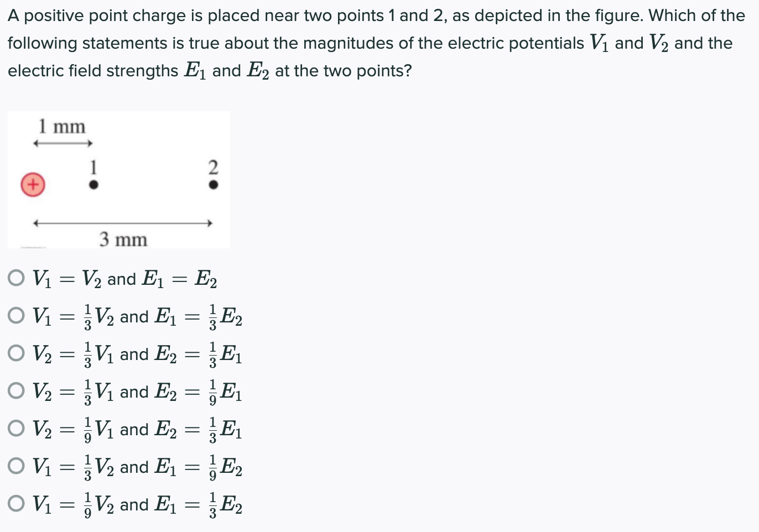Click the dot labeled point 2
Image resolution: width=759 pixels, height=532 pixels.
click(x=213, y=184)
